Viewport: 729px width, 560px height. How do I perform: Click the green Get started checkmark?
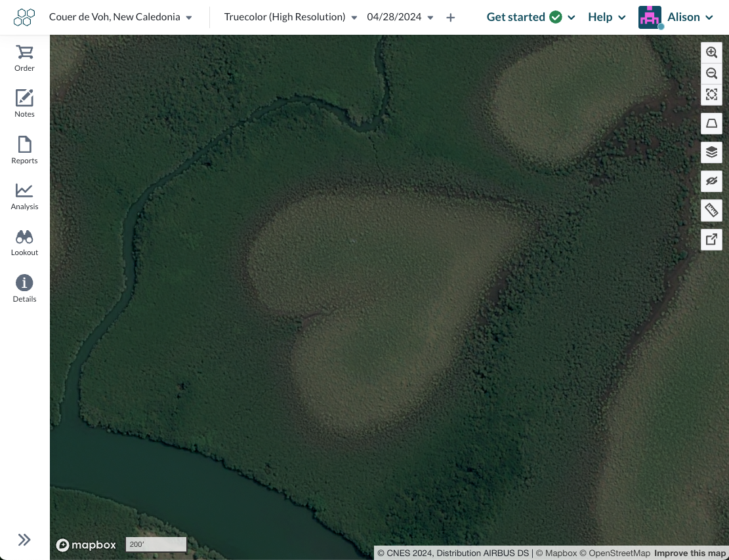pyautogui.click(x=555, y=17)
